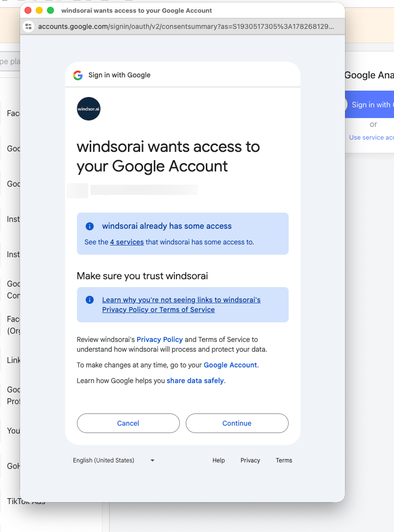Maximize popup window using green button
The height and width of the screenshot is (532, 394).
[x=50, y=10]
